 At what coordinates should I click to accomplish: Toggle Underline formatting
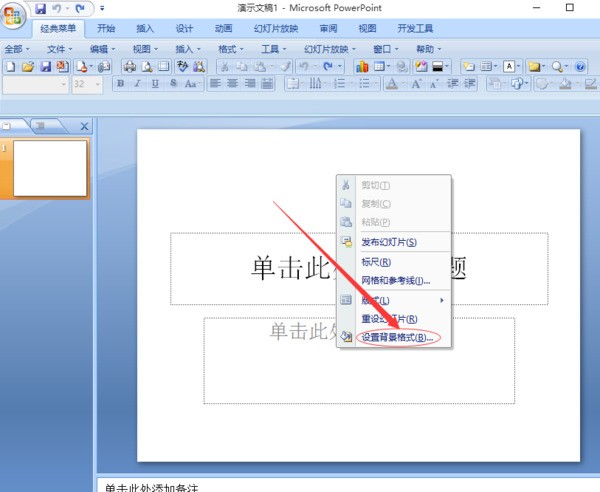tap(155, 83)
